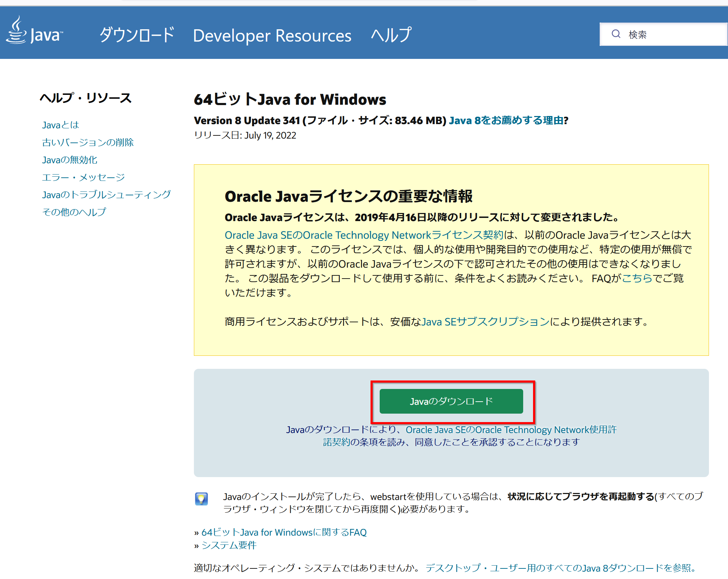The image size is (728, 579).
Task: Open すべてのJava 8ダウンロードを参照 link
Action: coord(561,568)
